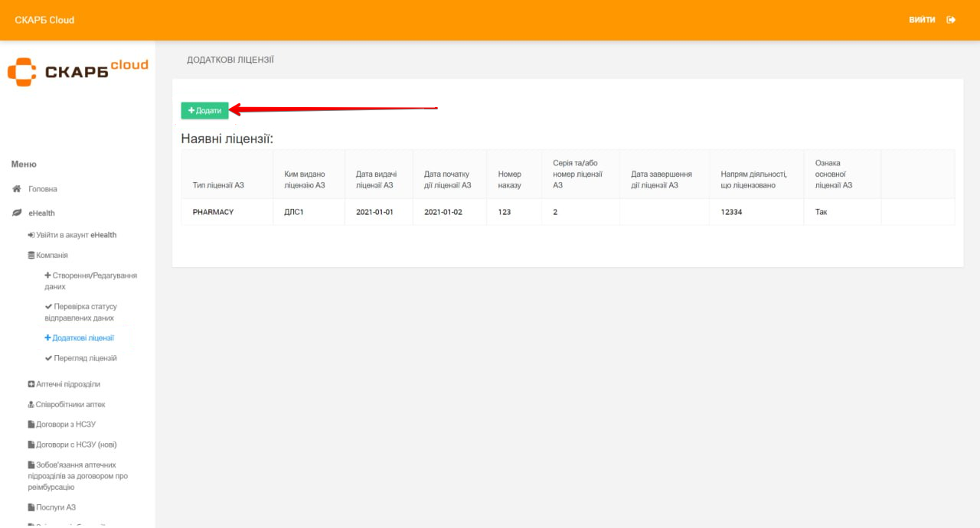Click the leaf icon beside eHealth
980x528 pixels.
[16, 213]
